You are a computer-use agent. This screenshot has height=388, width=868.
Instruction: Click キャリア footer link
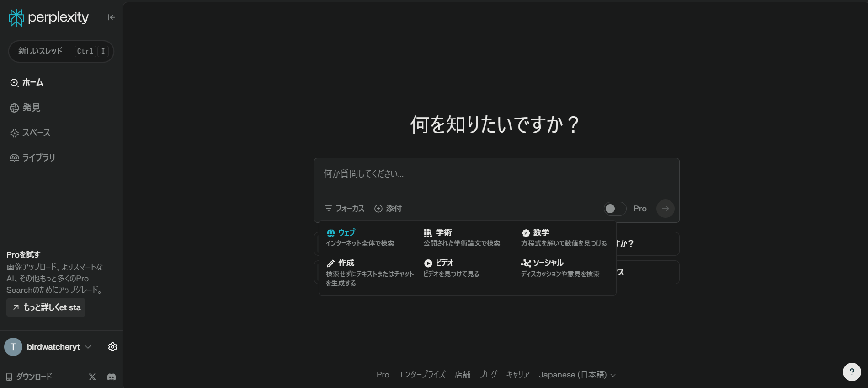(x=518, y=375)
